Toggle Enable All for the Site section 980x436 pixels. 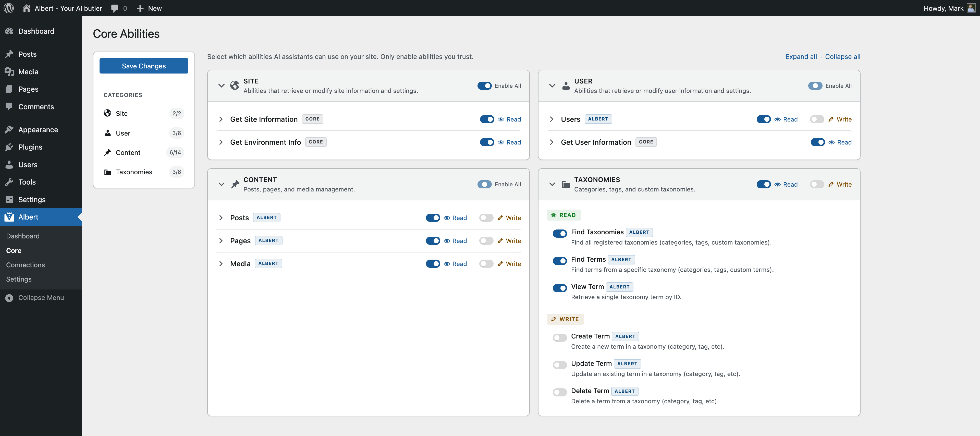pos(484,86)
